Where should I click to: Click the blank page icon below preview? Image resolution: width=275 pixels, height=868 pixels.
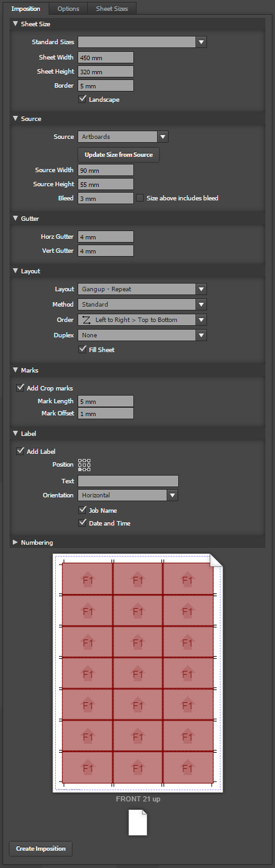pyautogui.click(x=138, y=823)
